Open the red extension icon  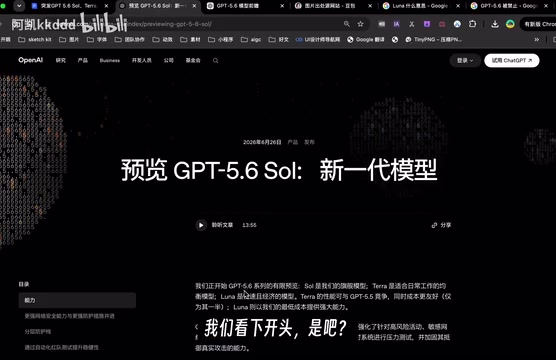442,24
